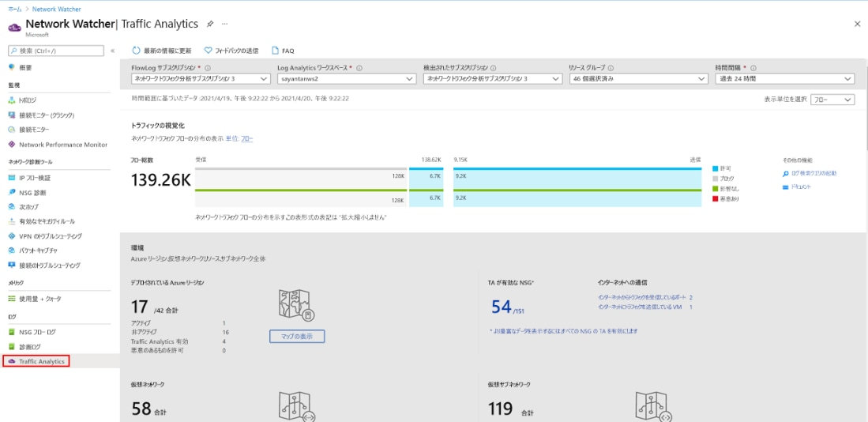This screenshot has width=868, height=422.
Task: Click the Network Watcher cloud logo icon
Action: (14, 27)
